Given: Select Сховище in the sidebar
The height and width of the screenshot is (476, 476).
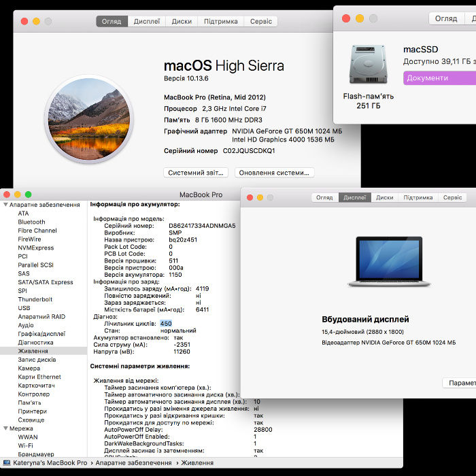Looking at the screenshot, I should (31, 420).
